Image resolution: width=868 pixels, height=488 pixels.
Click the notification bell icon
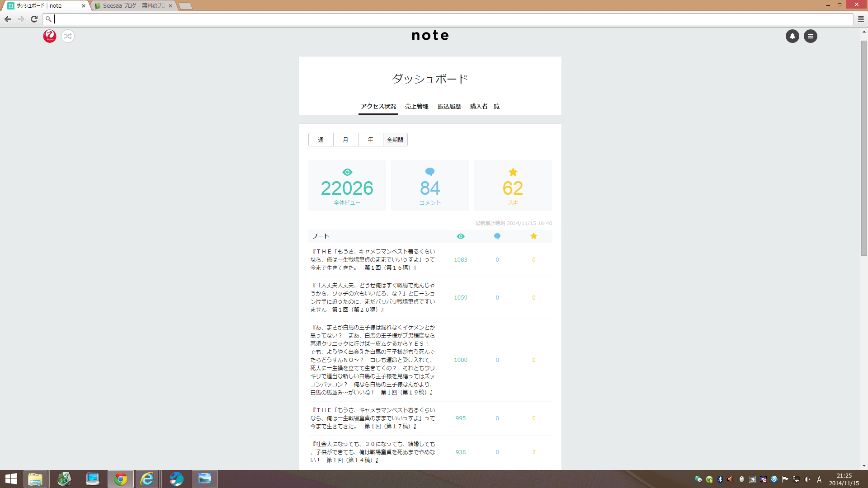coord(793,36)
